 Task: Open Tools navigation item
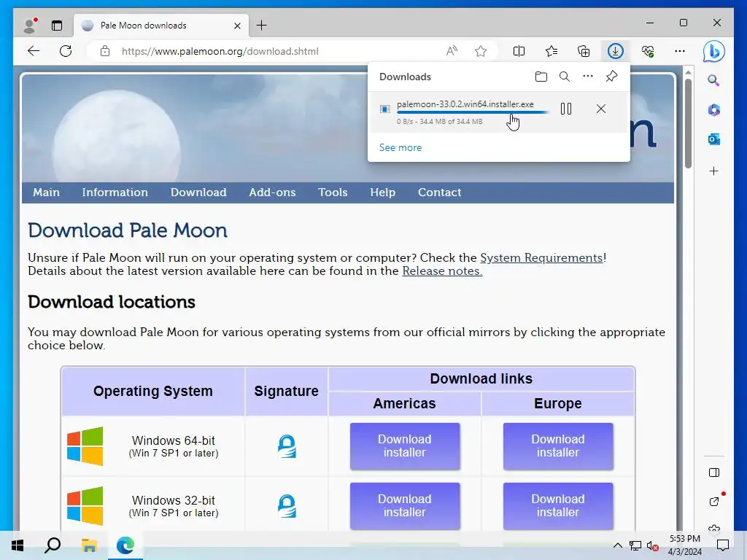tap(333, 192)
